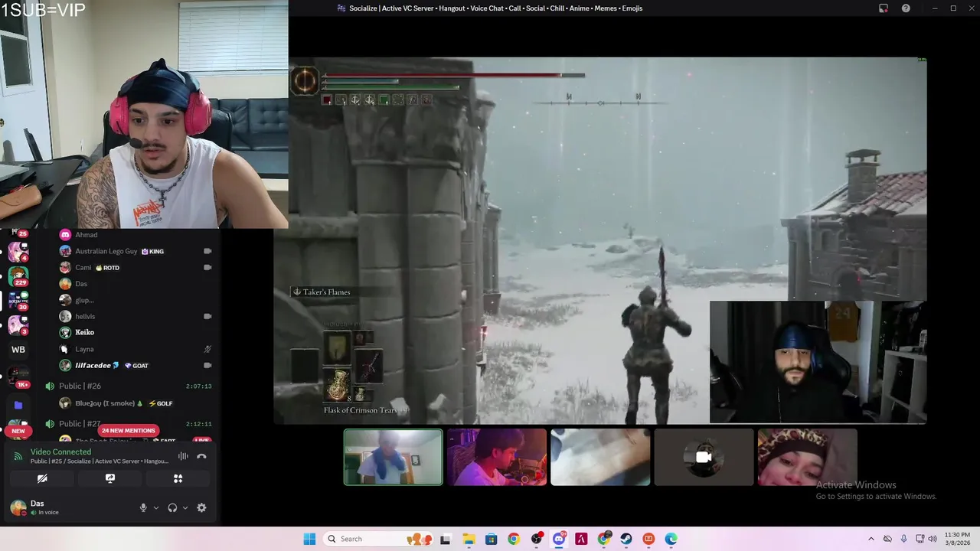Screen dimensions: 980x551
Task: Select the leopard-bandana participant video tile
Action: coord(807,457)
